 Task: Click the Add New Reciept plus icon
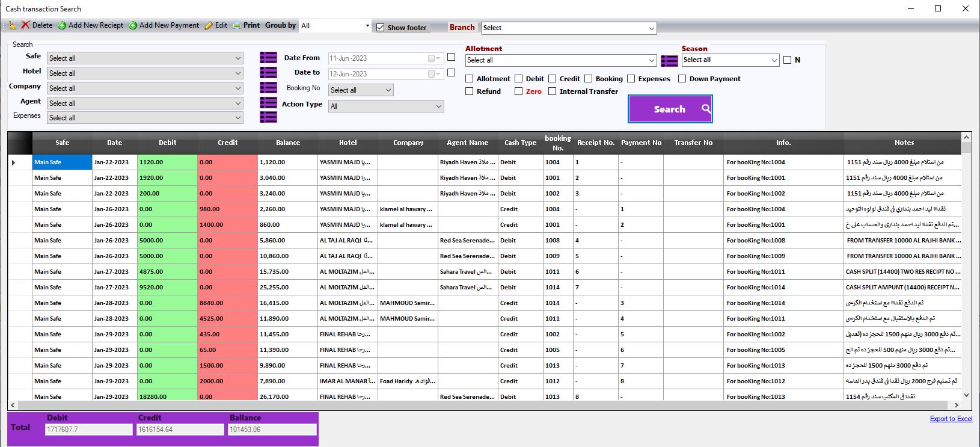coord(62,25)
